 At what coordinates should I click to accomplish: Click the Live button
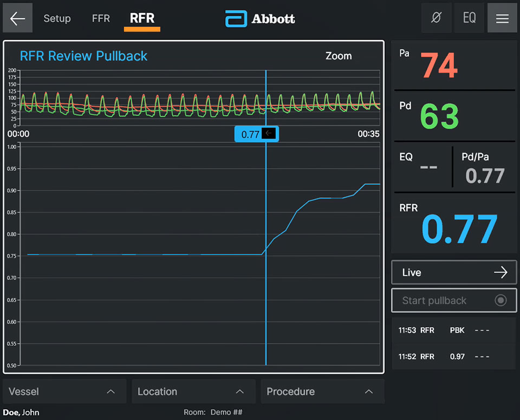coord(454,272)
